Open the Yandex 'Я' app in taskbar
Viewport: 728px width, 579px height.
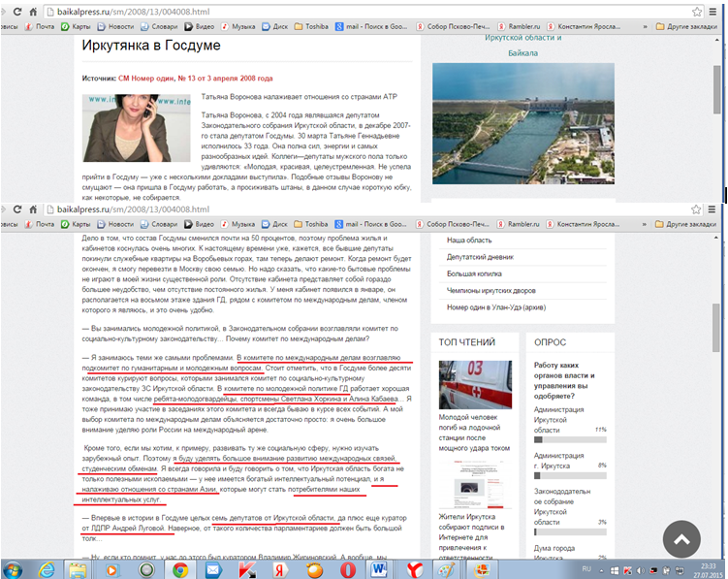tap(280, 569)
